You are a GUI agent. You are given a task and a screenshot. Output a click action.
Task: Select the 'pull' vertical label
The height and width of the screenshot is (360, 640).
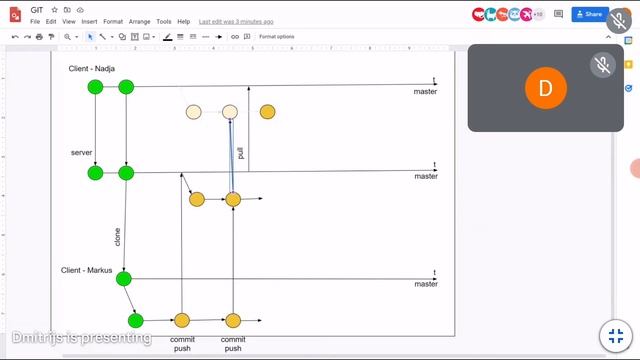(x=240, y=153)
